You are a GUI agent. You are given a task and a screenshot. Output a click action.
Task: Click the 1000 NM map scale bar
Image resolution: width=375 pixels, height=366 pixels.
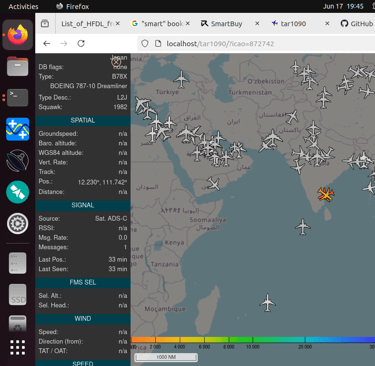click(166, 357)
